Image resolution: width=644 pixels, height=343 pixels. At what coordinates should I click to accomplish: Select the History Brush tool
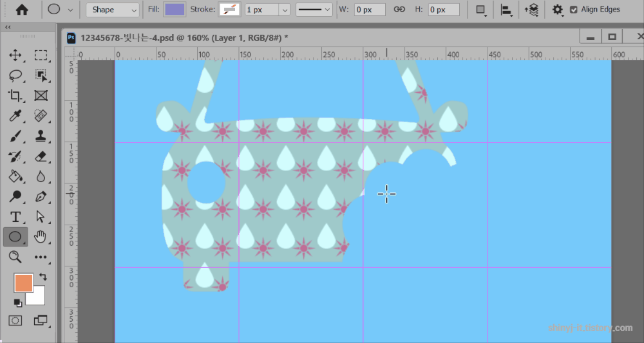15,156
